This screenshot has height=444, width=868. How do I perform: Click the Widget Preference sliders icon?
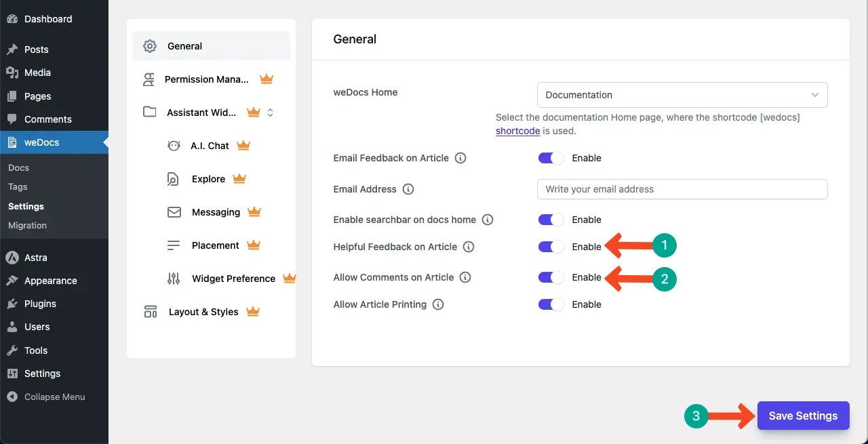click(174, 279)
